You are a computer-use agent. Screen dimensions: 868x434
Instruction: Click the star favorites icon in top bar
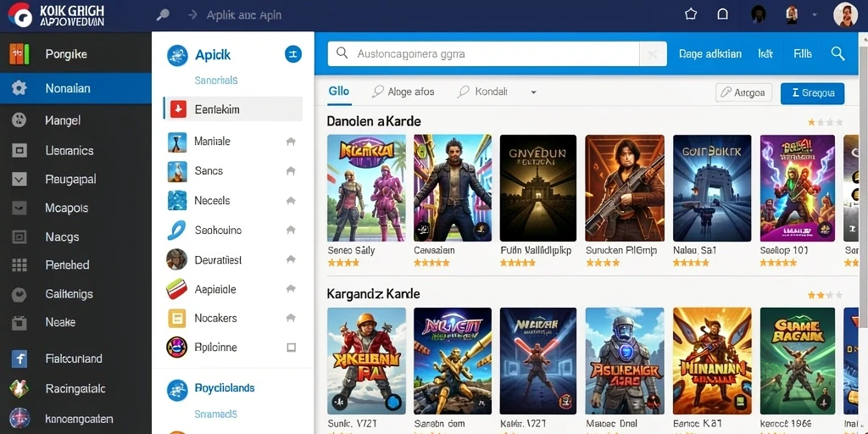coord(690,14)
